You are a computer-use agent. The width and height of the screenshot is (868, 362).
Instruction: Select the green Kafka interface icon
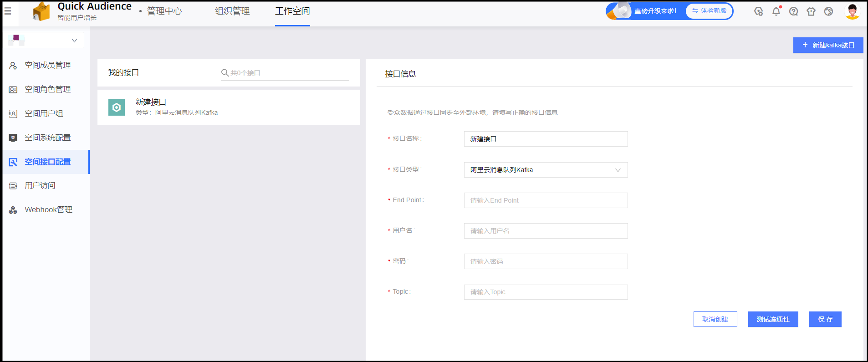point(117,107)
